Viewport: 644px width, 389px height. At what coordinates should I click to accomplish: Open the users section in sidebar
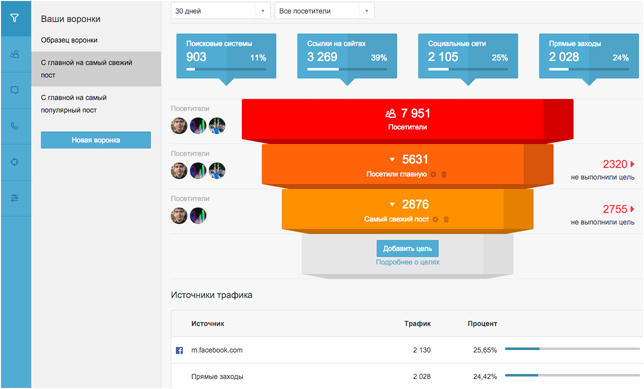coord(15,54)
